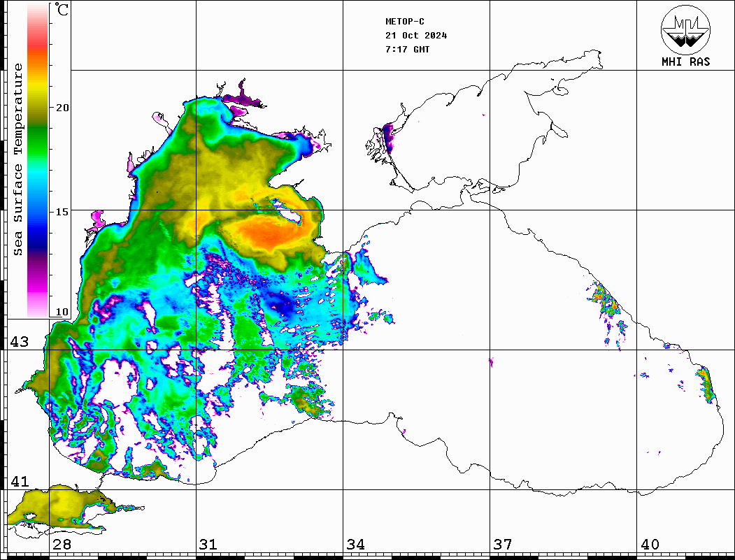Click the longitude label 31
735x560 pixels.
[208, 545]
